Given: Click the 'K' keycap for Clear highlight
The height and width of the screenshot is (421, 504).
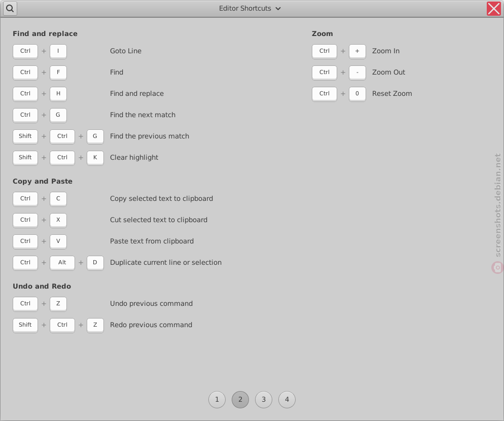Looking at the screenshot, I should click(x=95, y=158).
